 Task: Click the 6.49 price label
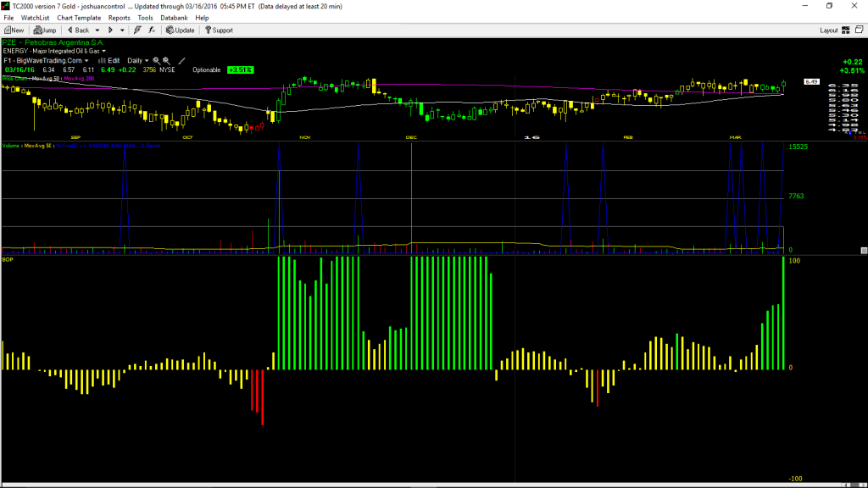pos(811,82)
